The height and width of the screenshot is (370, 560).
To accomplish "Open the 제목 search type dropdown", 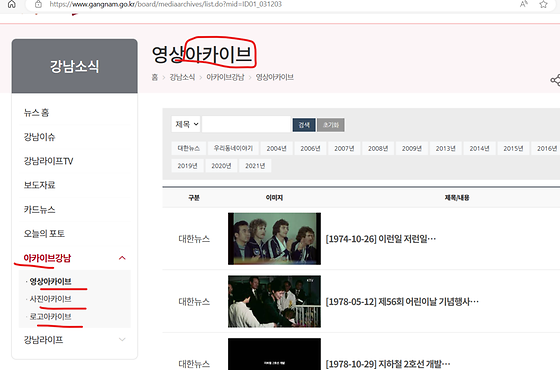I will click(186, 124).
